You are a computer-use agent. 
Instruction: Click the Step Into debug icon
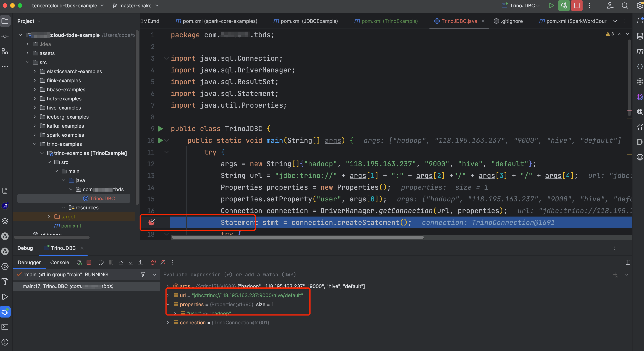[131, 262]
